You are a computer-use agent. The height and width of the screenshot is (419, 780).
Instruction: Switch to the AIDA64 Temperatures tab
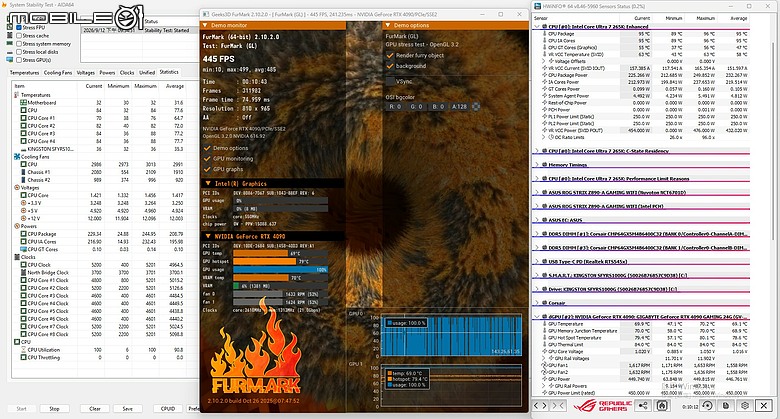click(x=24, y=73)
